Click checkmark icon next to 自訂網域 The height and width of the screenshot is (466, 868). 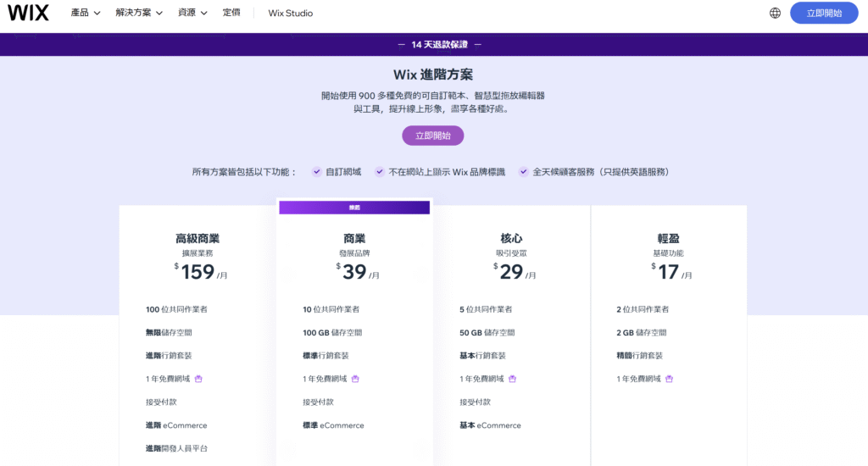[317, 171]
